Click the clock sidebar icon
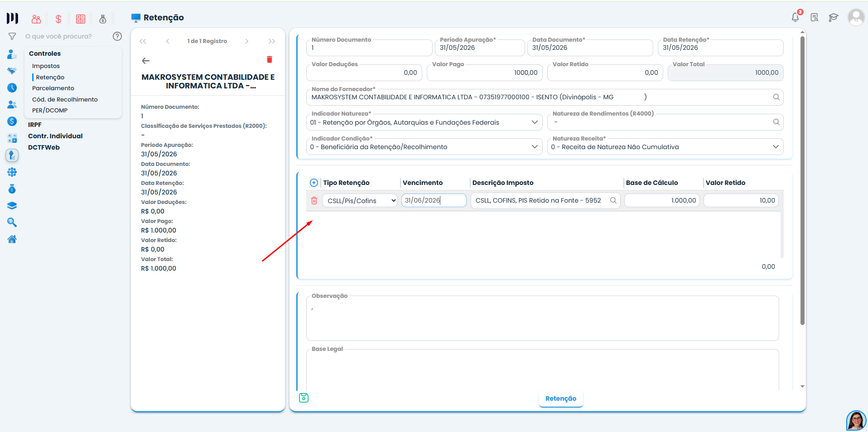 tap(12, 87)
